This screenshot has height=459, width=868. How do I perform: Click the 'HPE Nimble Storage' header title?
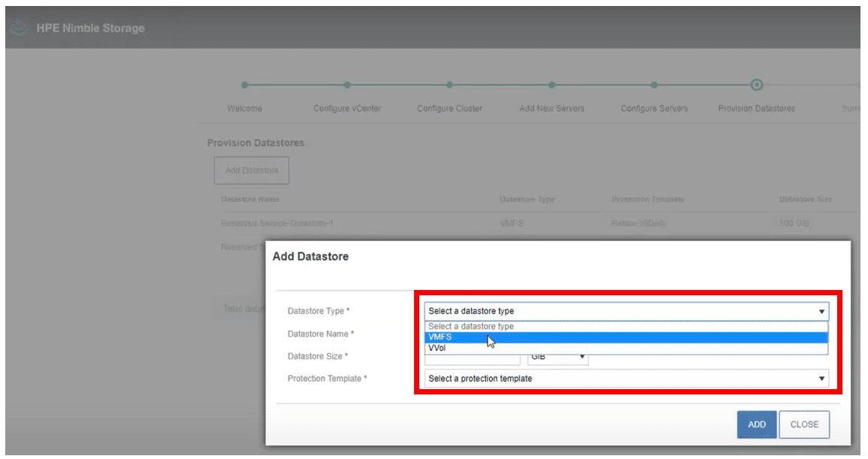point(90,29)
